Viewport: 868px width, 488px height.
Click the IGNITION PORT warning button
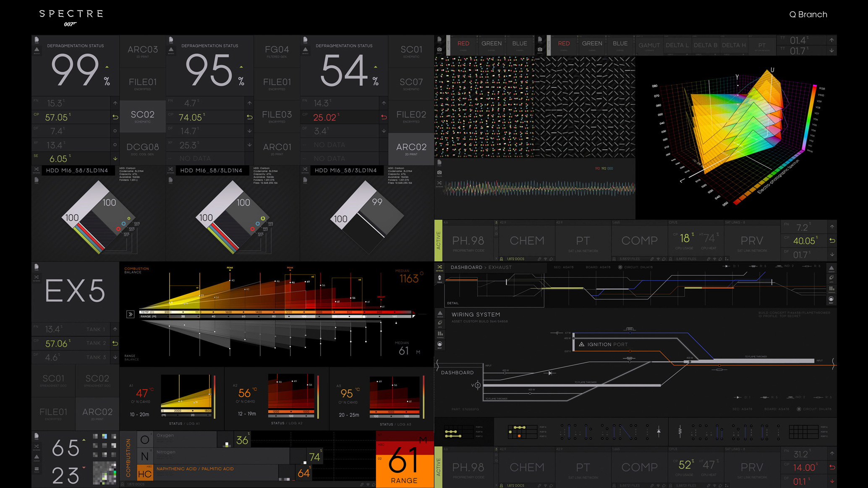point(604,344)
